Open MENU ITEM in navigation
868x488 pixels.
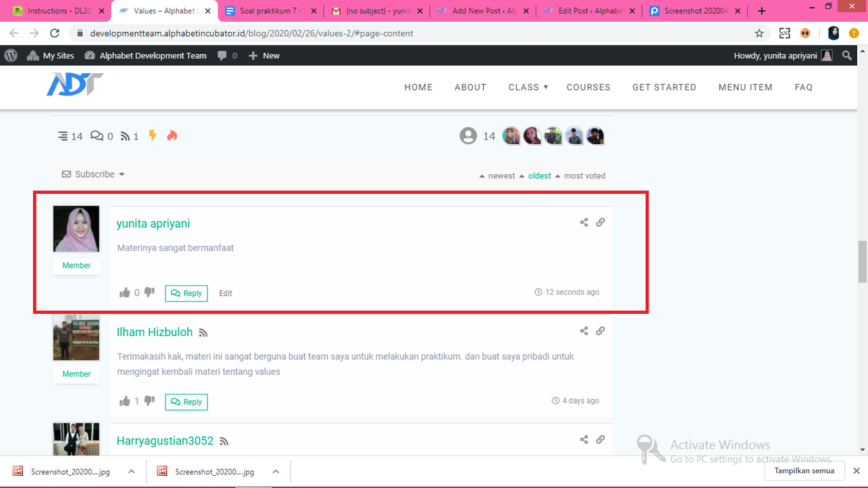point(745,87)
